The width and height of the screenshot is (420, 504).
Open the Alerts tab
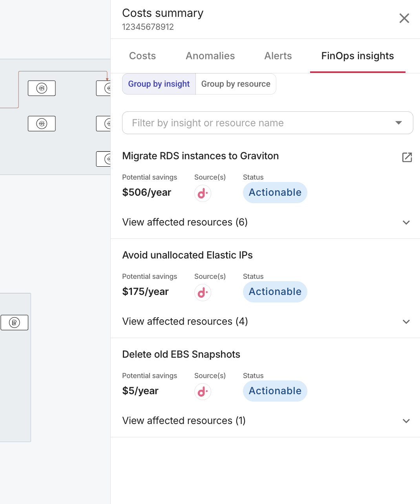[278, 56]
